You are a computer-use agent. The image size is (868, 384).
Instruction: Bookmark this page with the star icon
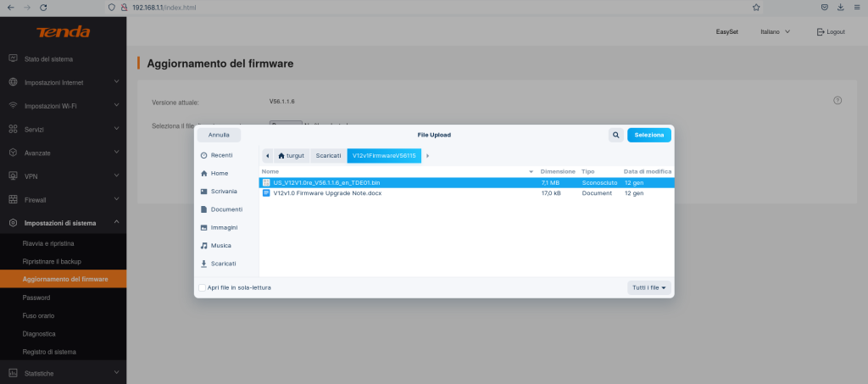[755, 7]
